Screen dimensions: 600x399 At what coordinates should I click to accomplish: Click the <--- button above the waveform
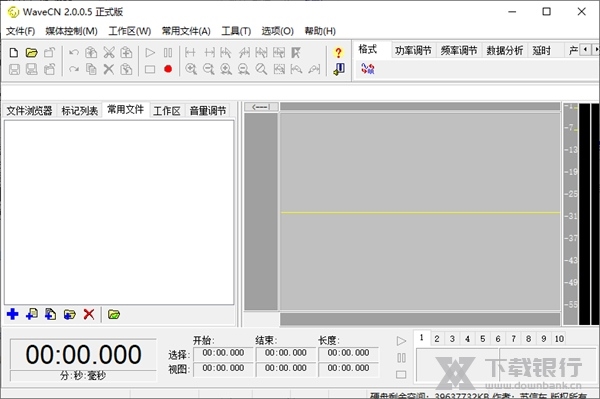pos(261,107)
